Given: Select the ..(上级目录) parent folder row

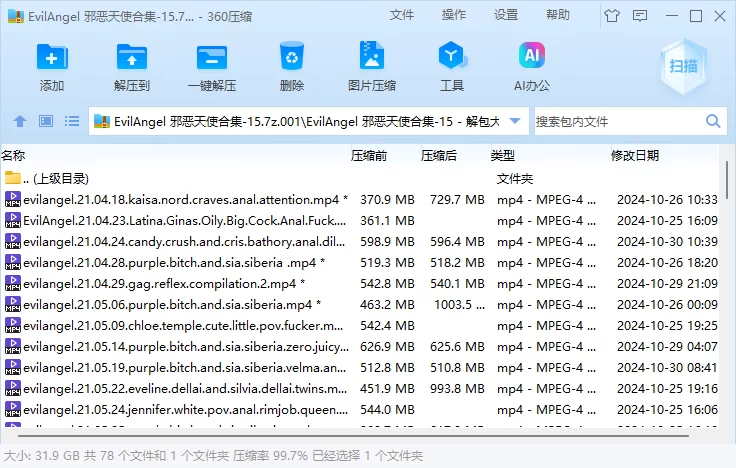Looking at the screenshot, I should pos(360,178).
